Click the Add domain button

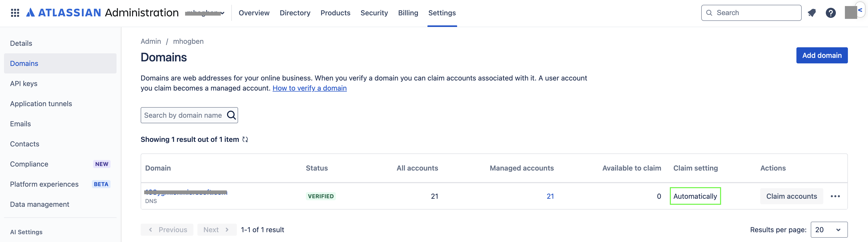pyautogui.click(x=822, y=55)
